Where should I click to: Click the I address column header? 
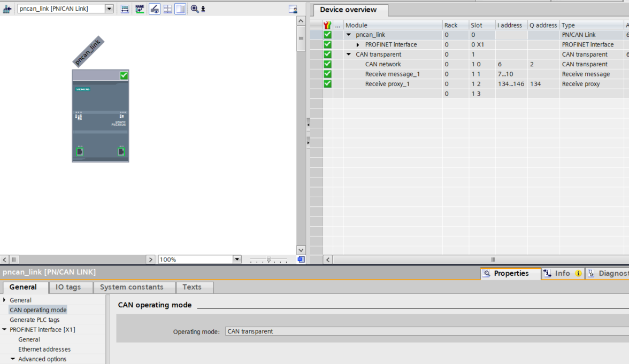point(511,25)
